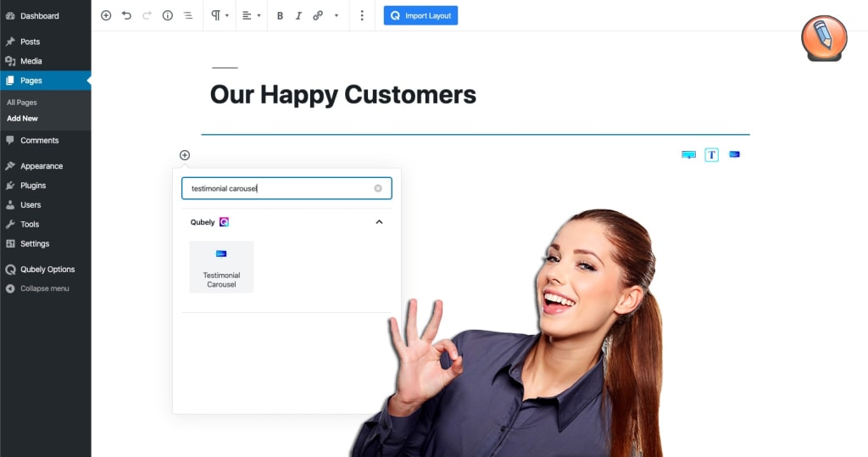Open All Pages submenu link
Screen dimensions: 868x457
pos(22,103)
